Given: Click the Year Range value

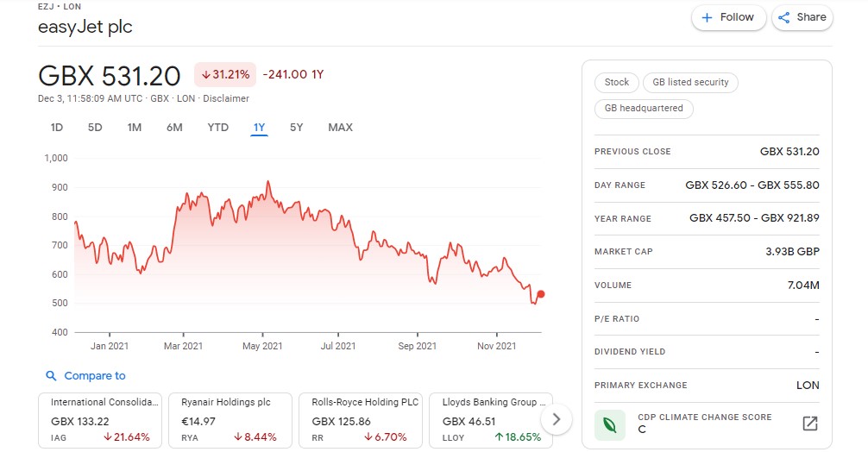Looking at the screenshot, I should click(754, 218).
